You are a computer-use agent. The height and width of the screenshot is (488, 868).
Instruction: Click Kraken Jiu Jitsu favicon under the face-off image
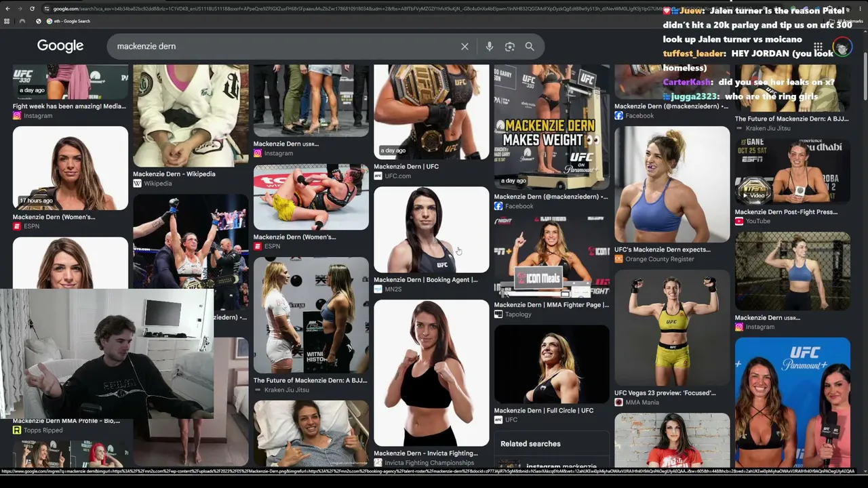point(258,390)
